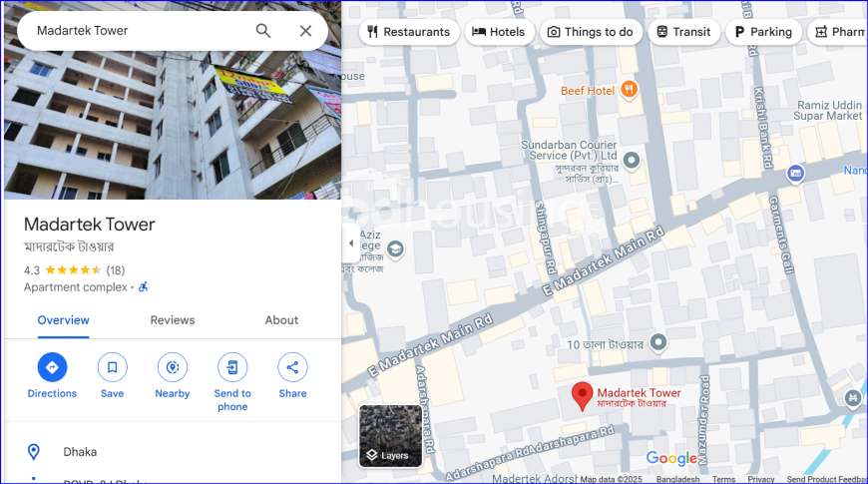Click the Sundarban Courier Service label

tap(571, 161)
